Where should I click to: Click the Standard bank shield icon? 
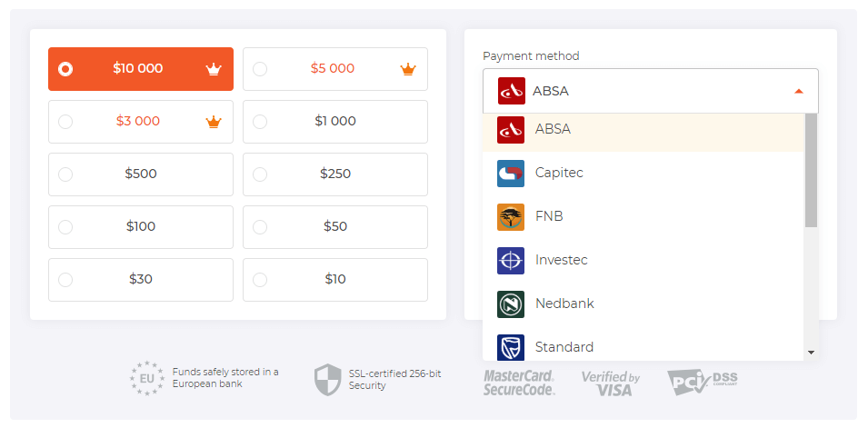point(511,347)
